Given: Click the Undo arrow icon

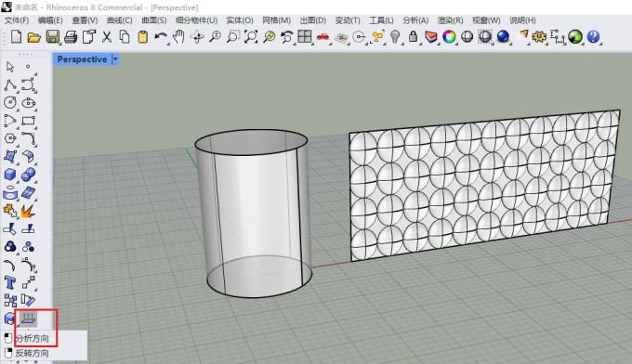Looking at the screenshot, I should coord(161,37).
